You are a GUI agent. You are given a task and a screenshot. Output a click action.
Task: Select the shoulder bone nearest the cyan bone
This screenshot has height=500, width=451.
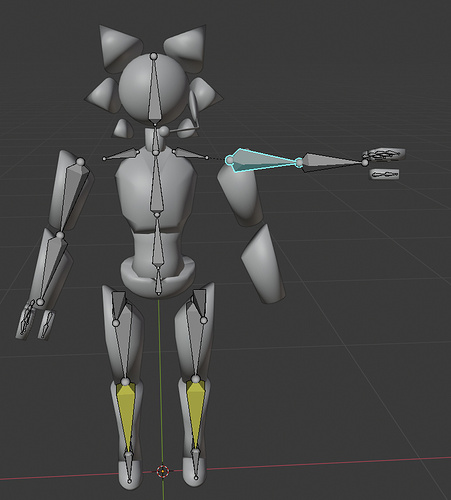190,153
